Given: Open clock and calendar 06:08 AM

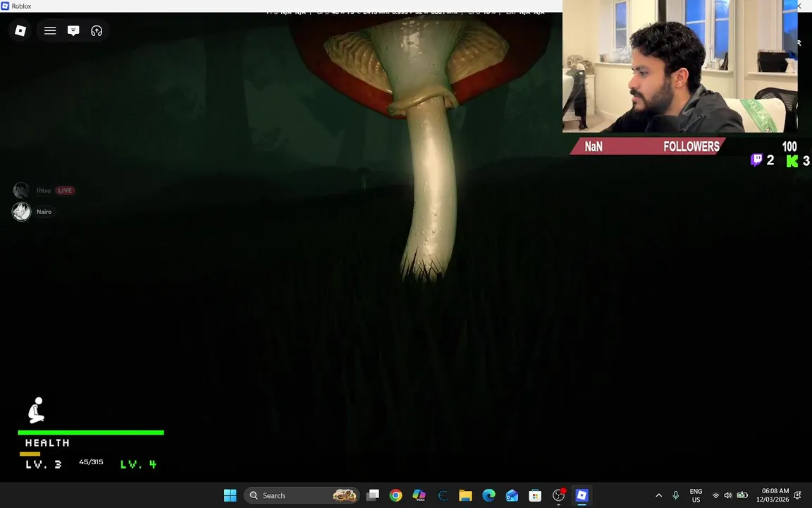Looking at the screenshot, I should pos(773,495).
